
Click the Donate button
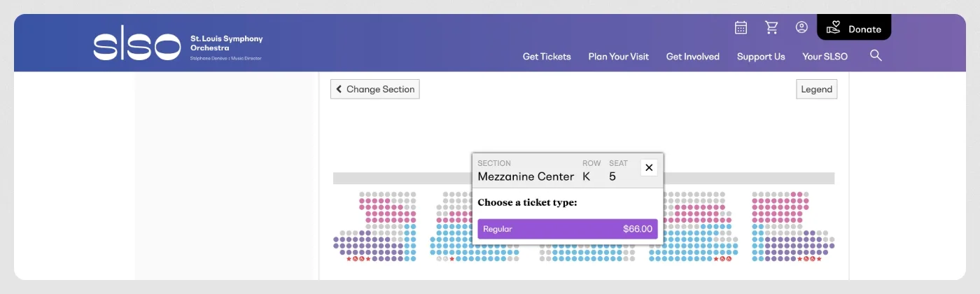[854, 29]
